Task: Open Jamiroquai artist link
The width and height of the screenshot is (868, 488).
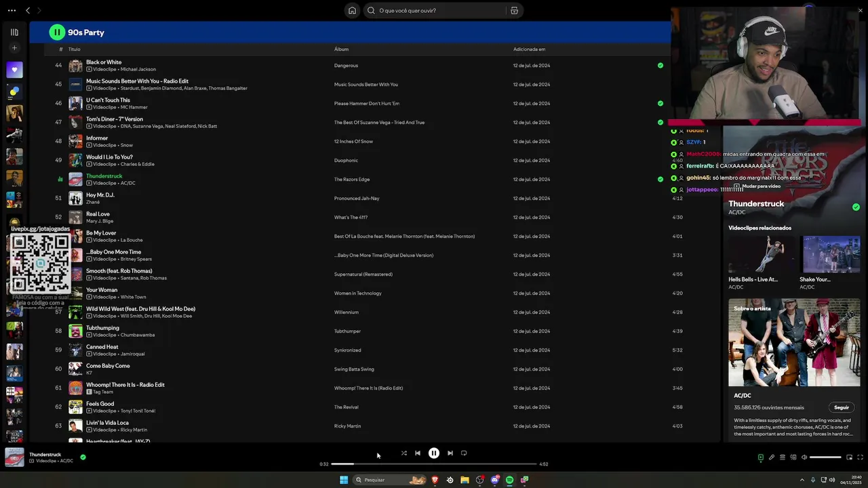Action: click(133, 354)
